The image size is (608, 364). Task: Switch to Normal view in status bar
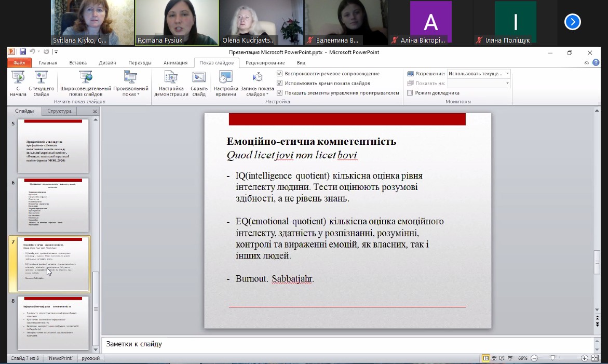[485, 359]
